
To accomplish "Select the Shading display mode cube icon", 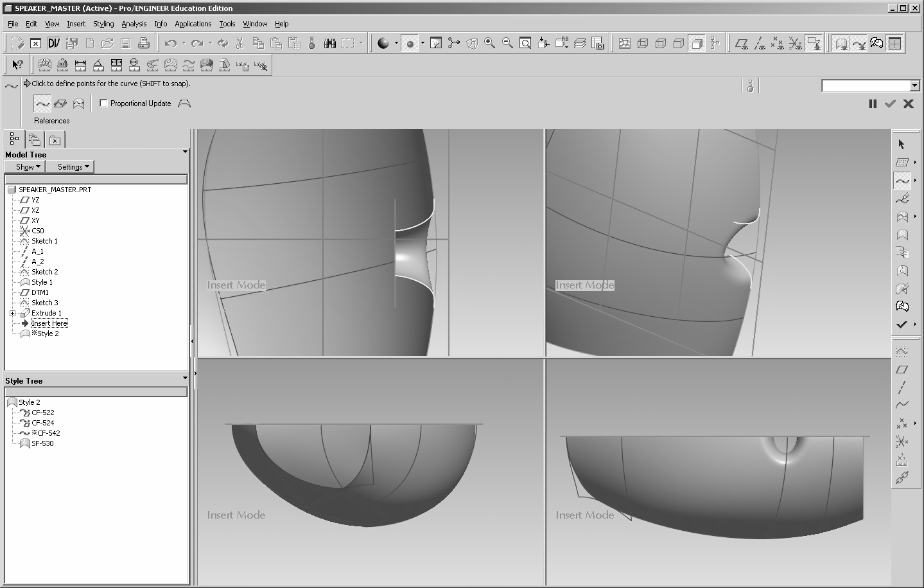I will pos(697,44).
